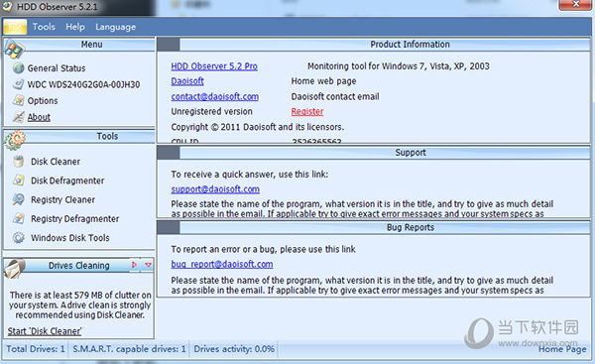Open the Help menu
The width and height of the screenshot is (595, 364).
pyautogui.click(x=75, y=27)
